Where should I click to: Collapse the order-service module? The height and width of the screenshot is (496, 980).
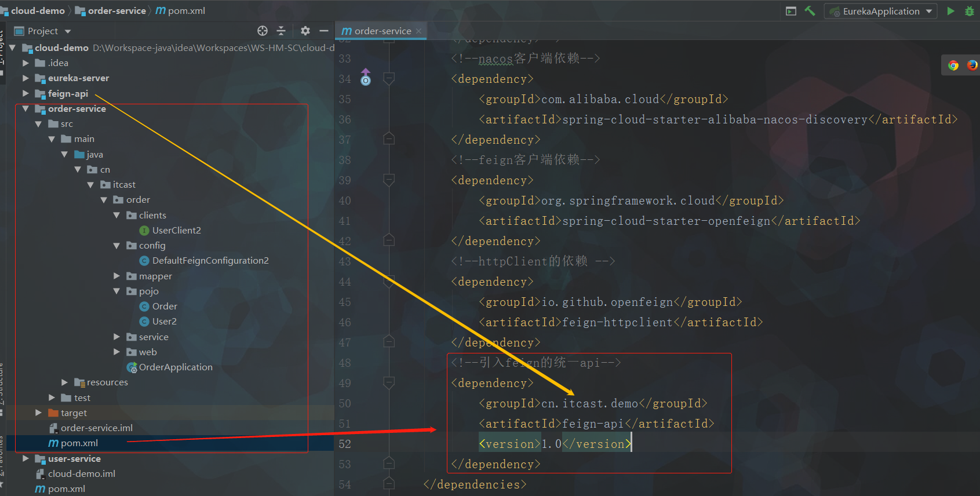pos(25,108)
